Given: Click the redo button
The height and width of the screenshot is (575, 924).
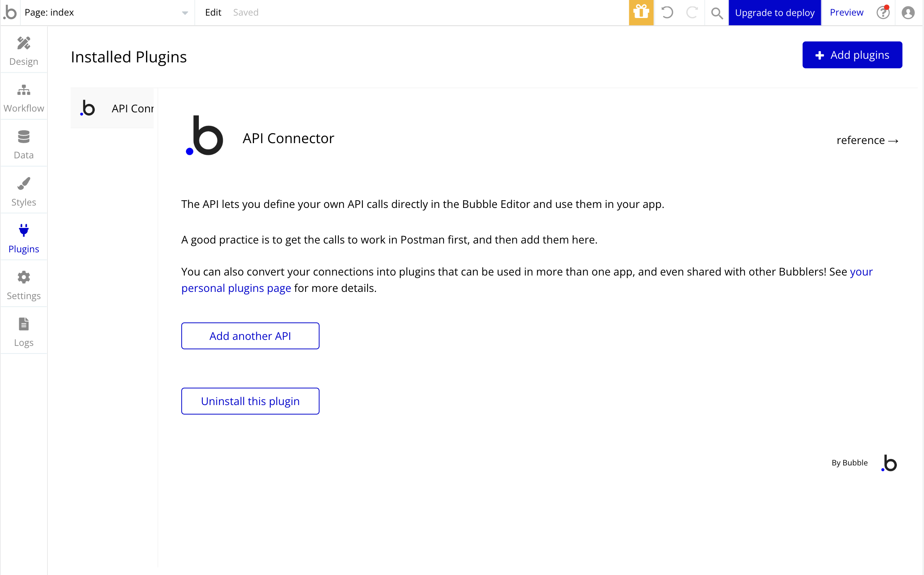Looking at the screenshot, I should 692,12.
